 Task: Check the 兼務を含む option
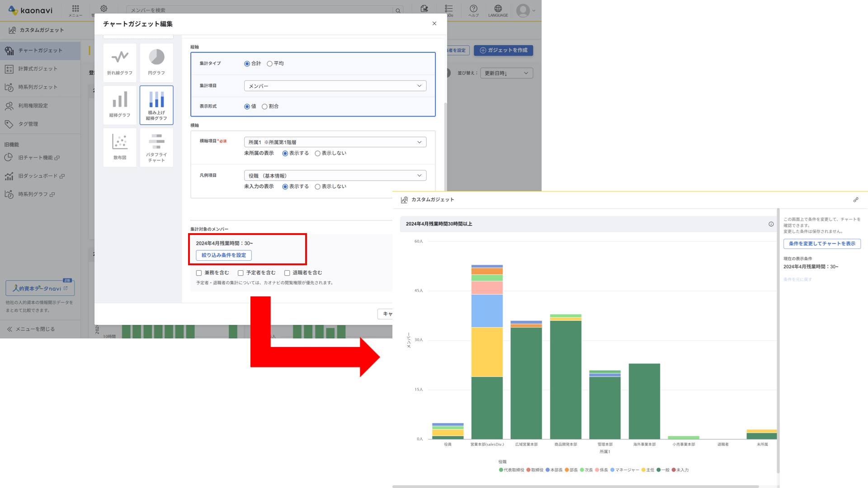(199, 273)
